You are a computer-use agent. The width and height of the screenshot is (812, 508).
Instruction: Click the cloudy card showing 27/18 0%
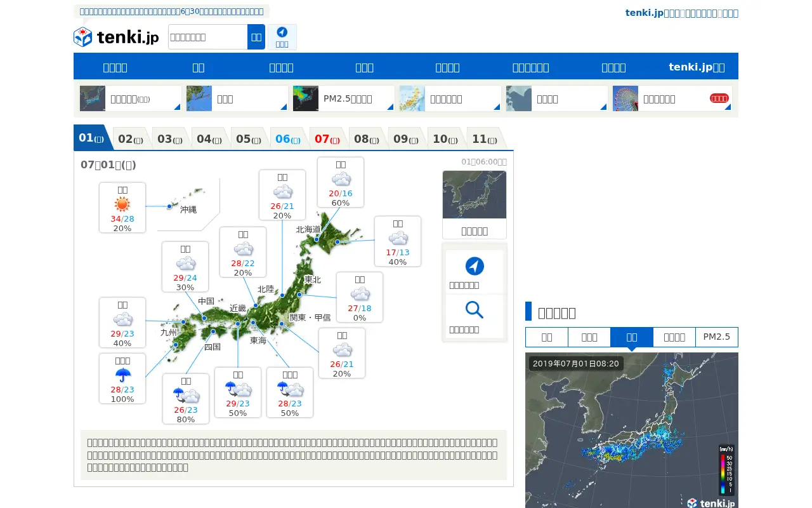[360, 297]
